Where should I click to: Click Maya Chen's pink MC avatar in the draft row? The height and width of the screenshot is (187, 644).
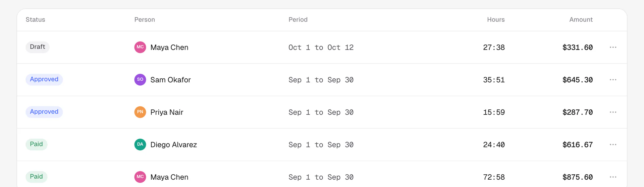(140, 47)
